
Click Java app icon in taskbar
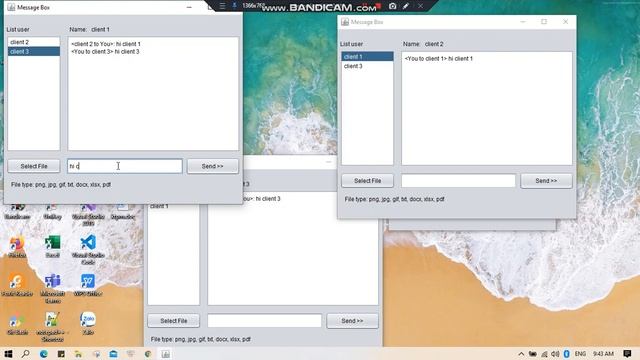pos(165,354)
